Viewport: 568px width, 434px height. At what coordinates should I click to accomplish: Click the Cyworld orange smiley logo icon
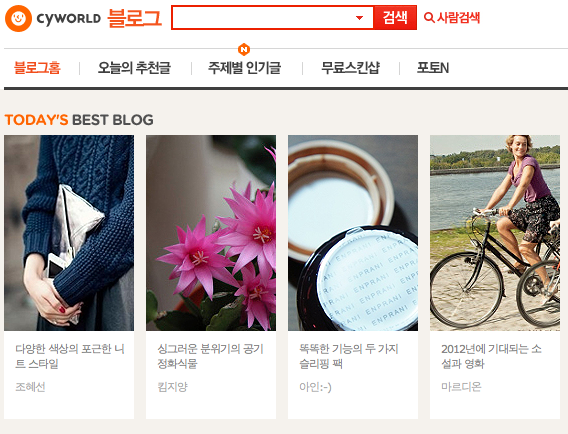(x=18, y=18)
